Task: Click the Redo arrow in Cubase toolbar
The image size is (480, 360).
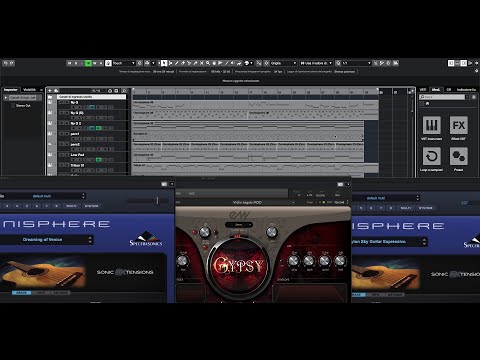Action: click(x=12, y=63)
